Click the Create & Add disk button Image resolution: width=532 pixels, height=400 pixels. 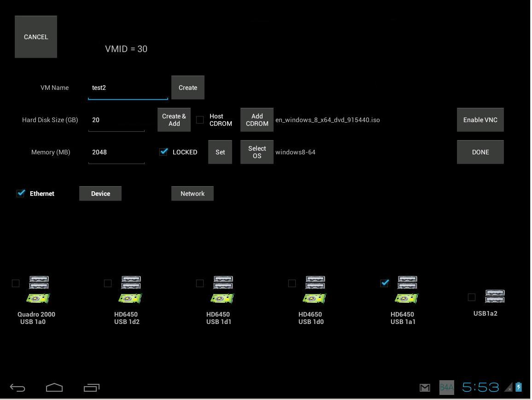point(174,120)
